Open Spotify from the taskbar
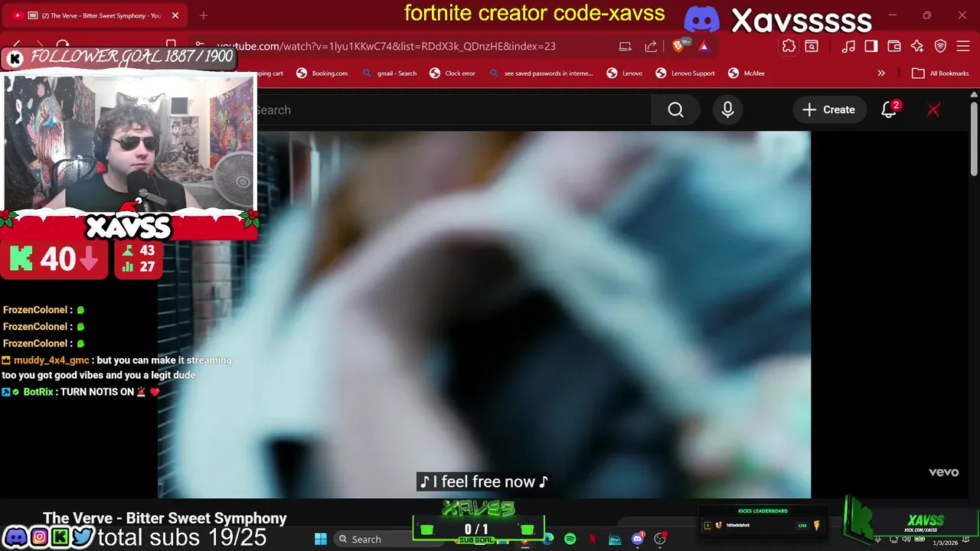 (570, 539)
